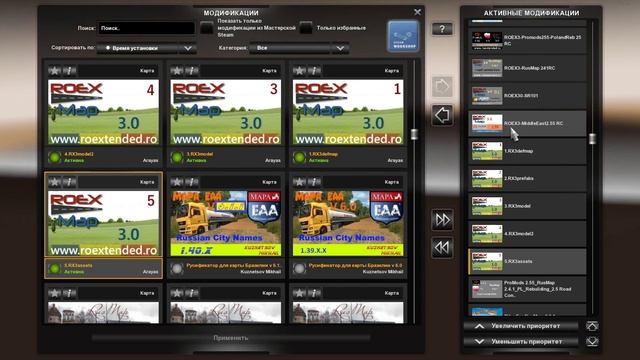Select 2.RX3prefabs in active mods list
Image resolution: width=640 pixels, height=360 pixels.
(527, 178)
